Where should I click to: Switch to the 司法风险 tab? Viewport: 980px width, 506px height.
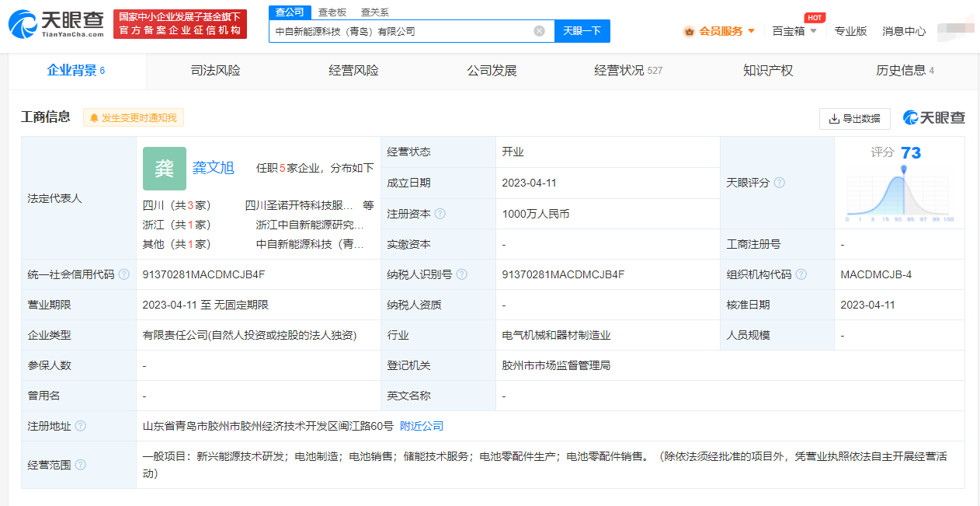[214, 70]
